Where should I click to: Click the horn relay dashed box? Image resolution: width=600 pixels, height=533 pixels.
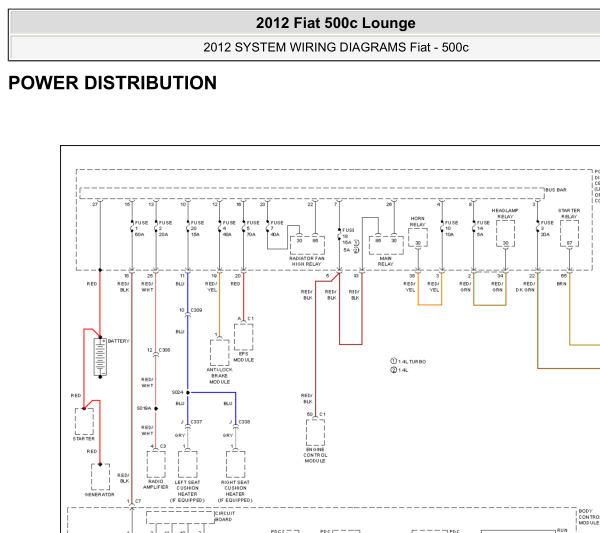coord(418,238)
